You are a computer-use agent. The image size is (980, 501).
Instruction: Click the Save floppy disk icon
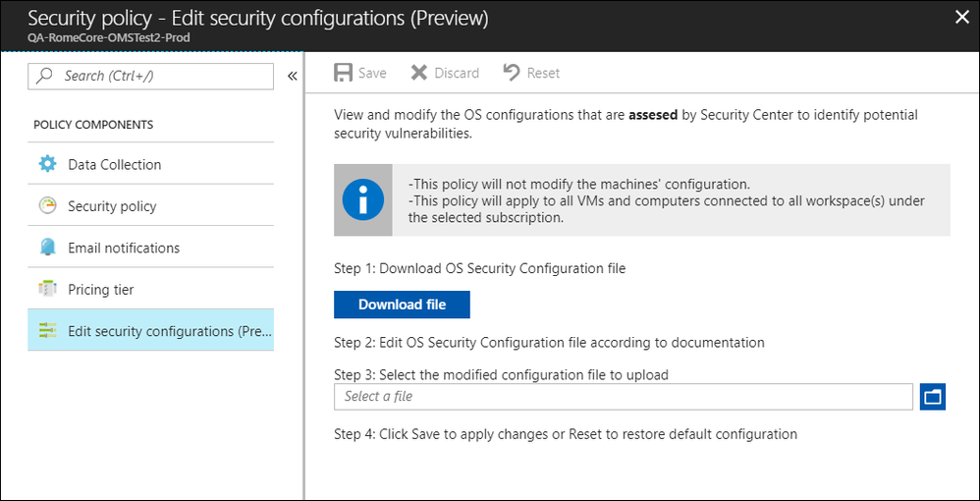[x=343, y=73]
